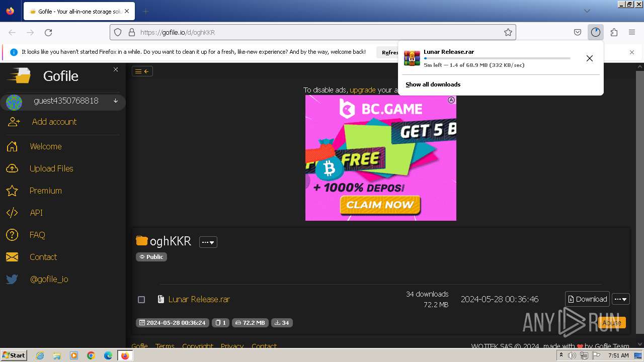
Task: Cancel the Lunar Release.rar download
Action: point(590,58)
